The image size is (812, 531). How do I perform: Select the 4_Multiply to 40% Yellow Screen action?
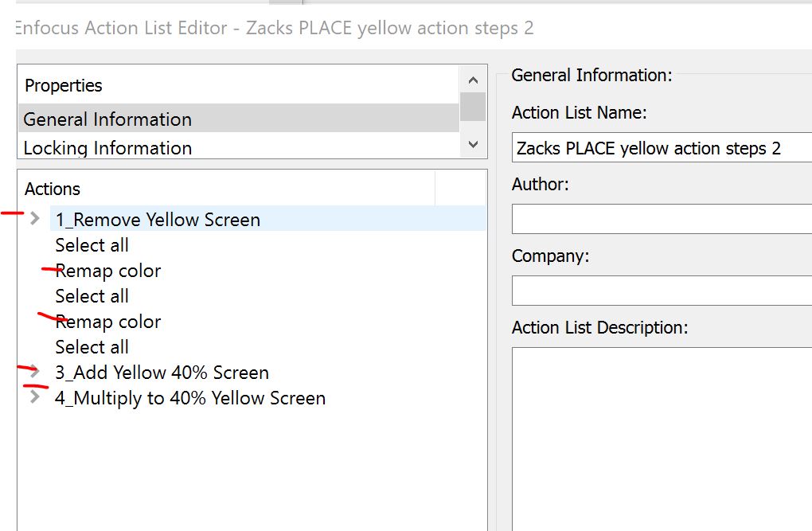(x=190, y=398)
